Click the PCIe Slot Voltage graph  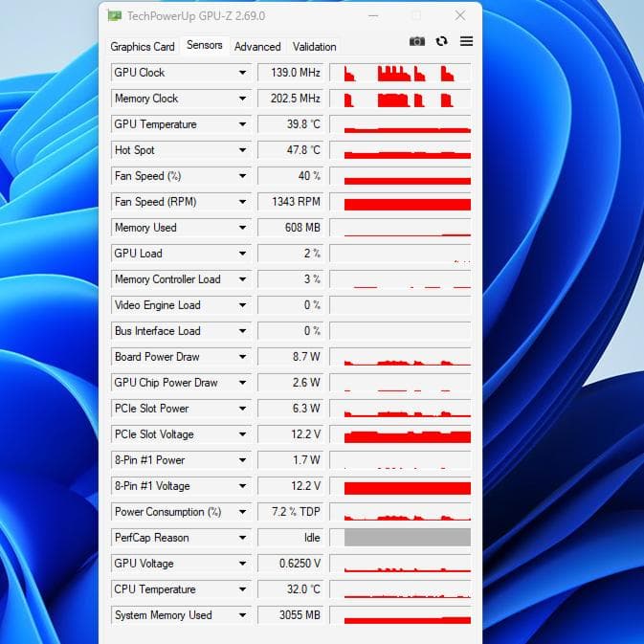click(400, 435)
